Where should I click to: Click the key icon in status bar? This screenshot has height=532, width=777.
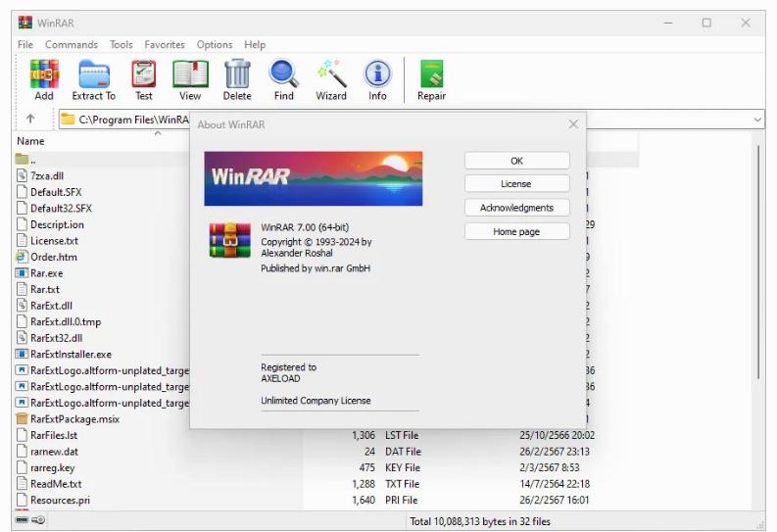(x=38, y=519)
